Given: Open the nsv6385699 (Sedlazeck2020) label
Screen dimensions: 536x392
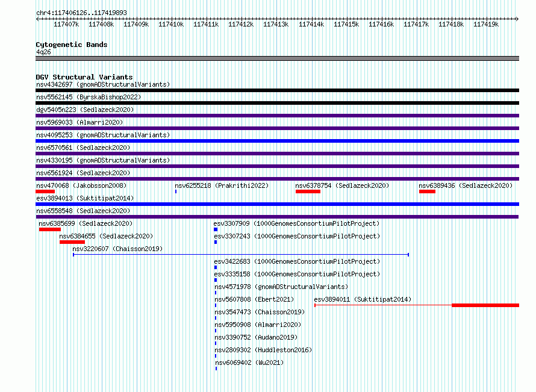Looking at the screenshot, I should (x=86, y=223).
